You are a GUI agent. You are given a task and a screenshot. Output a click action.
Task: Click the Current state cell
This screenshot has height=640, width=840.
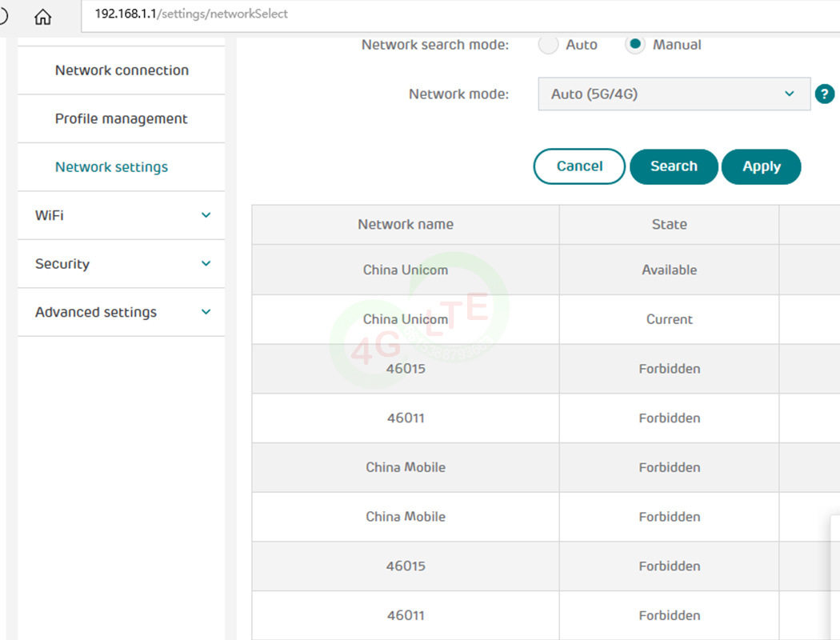[x=669, y=319]
